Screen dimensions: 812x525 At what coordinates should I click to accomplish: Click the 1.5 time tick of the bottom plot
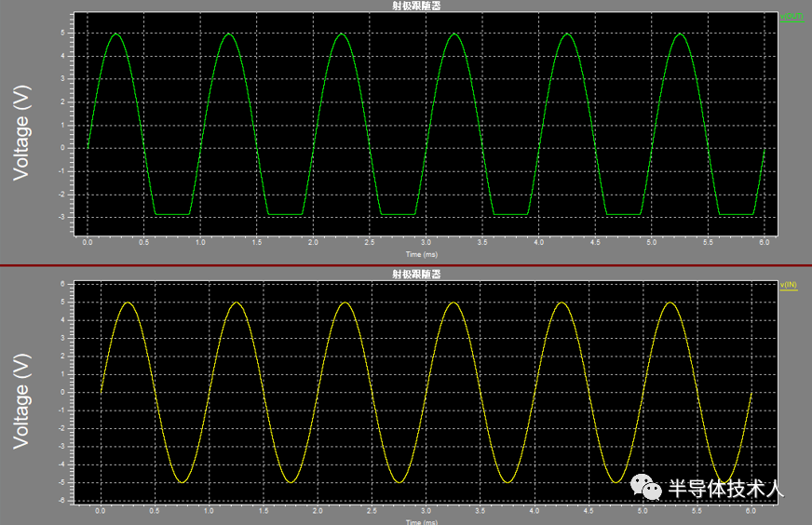click(x=264, y=511)
